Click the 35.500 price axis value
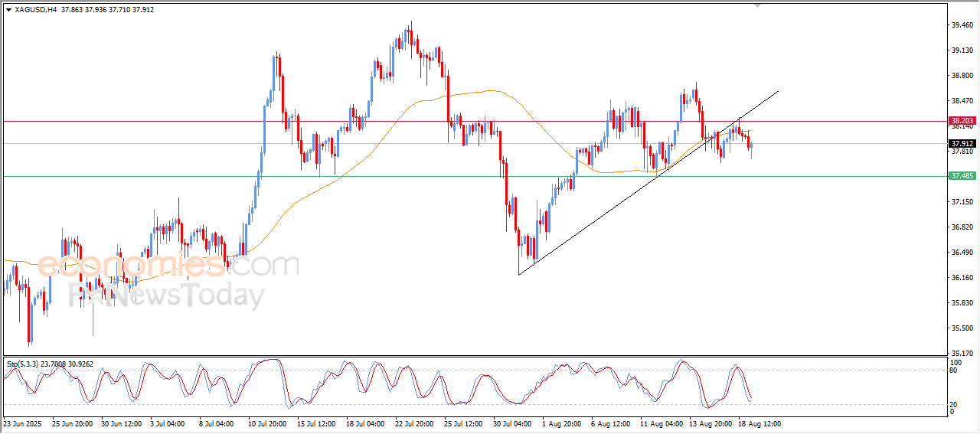Image resolution: width=980 pixels, height=434 pixels. click(962, 328)
